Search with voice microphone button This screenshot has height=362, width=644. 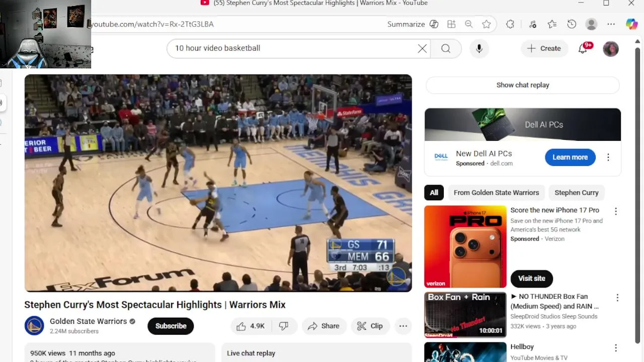479,48
